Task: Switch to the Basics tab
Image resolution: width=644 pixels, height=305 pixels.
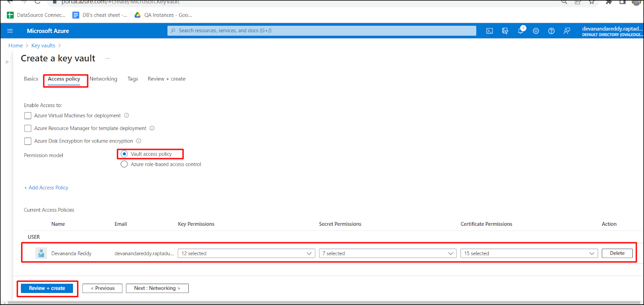Action: [31, 79]
